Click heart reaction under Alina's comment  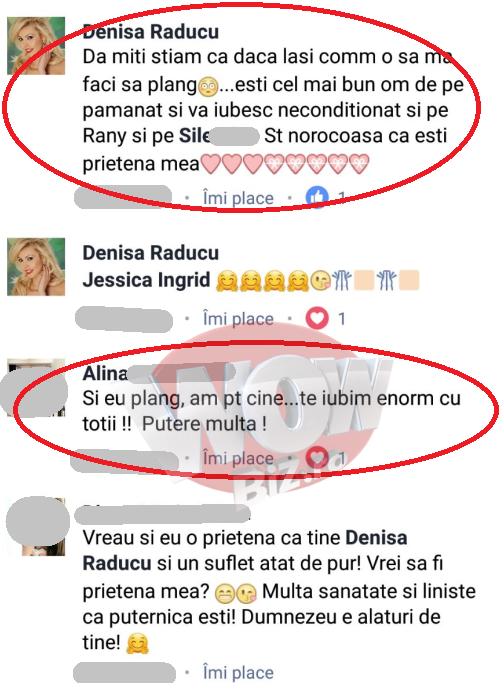[317, 457]
